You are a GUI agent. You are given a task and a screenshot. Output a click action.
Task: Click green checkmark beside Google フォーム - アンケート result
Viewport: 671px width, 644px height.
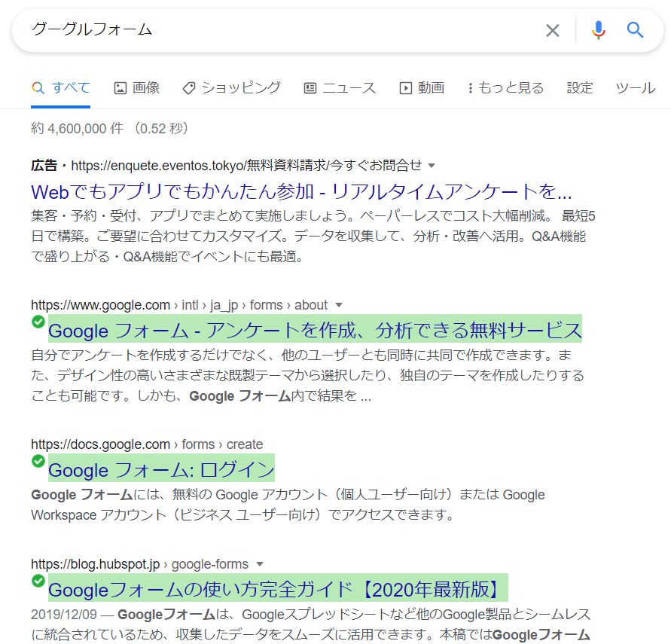38,322
